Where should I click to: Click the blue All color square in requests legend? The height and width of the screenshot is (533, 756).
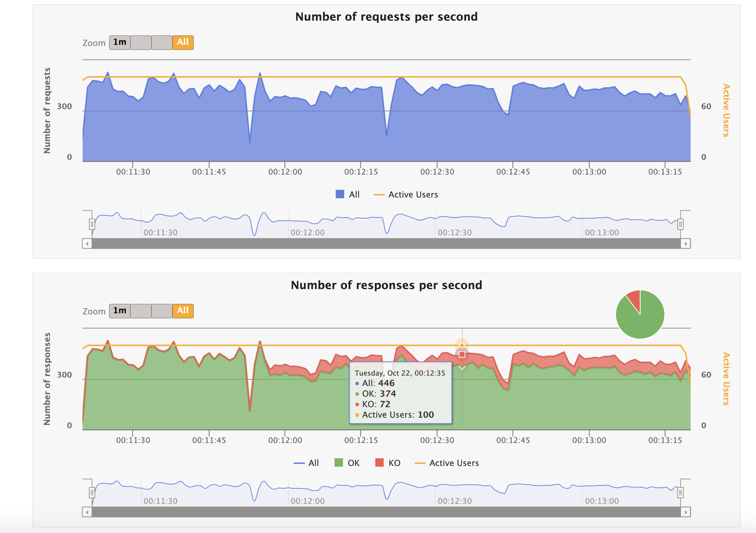340,194
